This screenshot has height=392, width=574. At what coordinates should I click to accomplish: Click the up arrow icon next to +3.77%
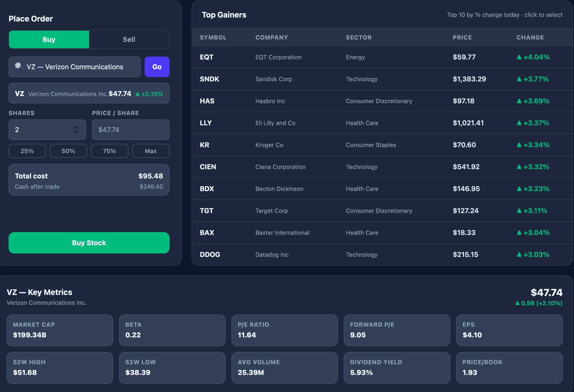[519, 79]
